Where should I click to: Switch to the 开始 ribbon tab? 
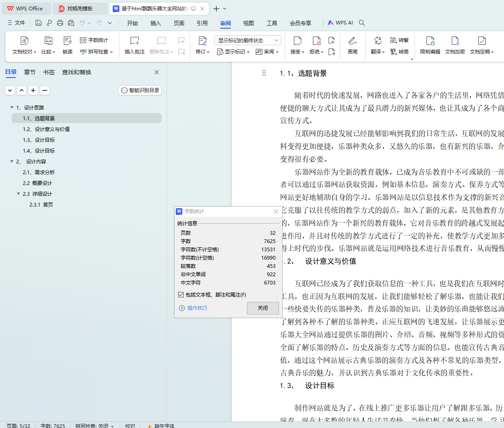133,23
